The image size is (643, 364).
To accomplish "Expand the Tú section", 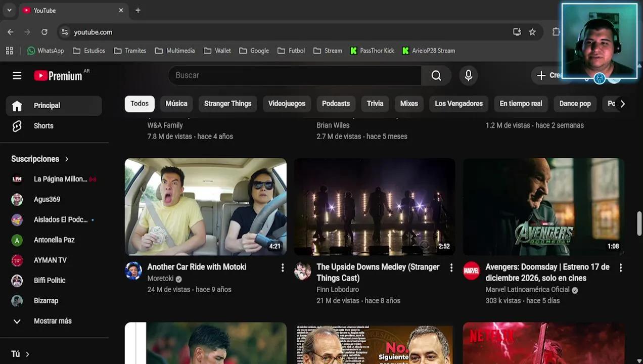I will 20,354.
